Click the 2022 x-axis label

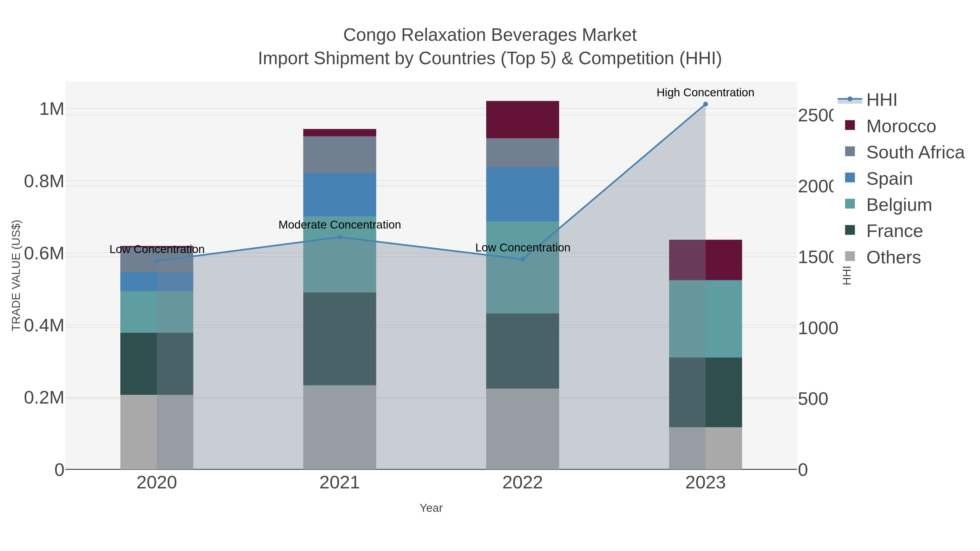click(x=522, y=483)
